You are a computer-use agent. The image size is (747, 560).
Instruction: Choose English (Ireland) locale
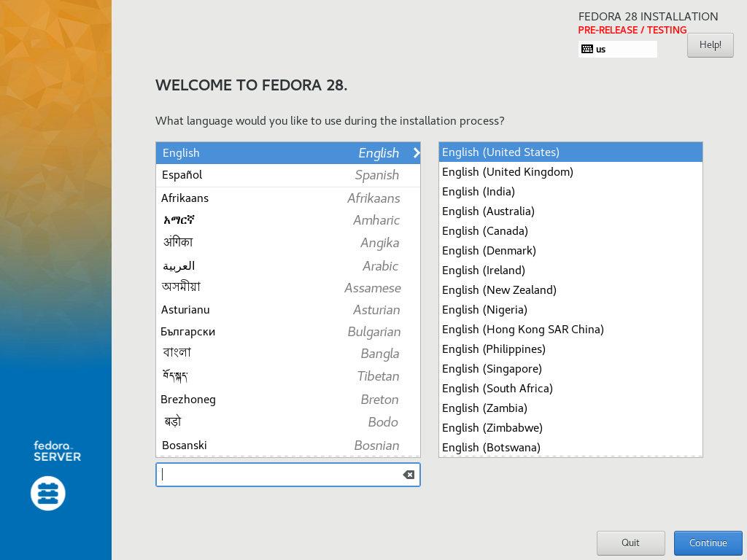570,270
